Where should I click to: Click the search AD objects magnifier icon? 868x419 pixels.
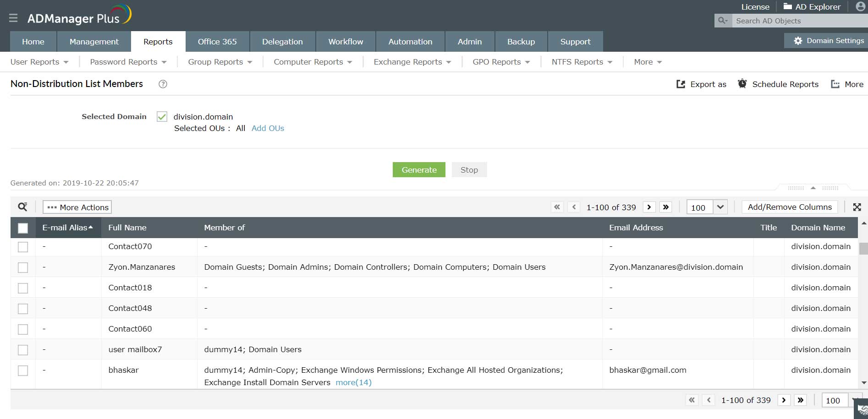[723, 21]
